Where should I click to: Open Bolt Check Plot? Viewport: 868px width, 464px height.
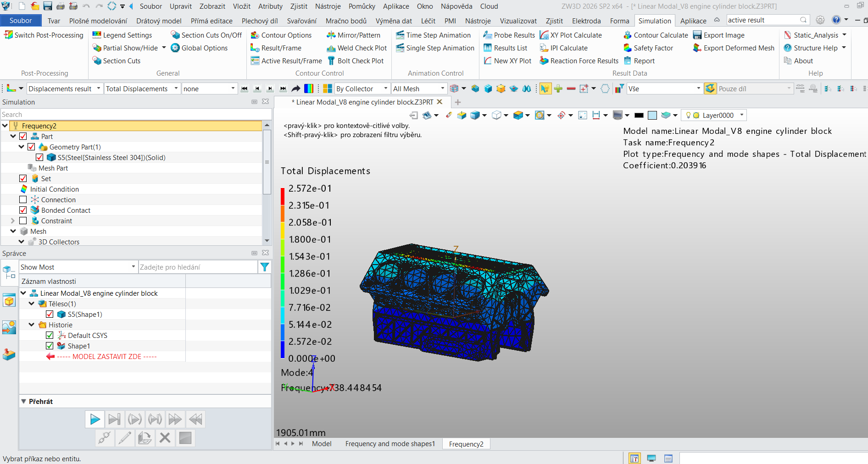[x=355, y=61]
